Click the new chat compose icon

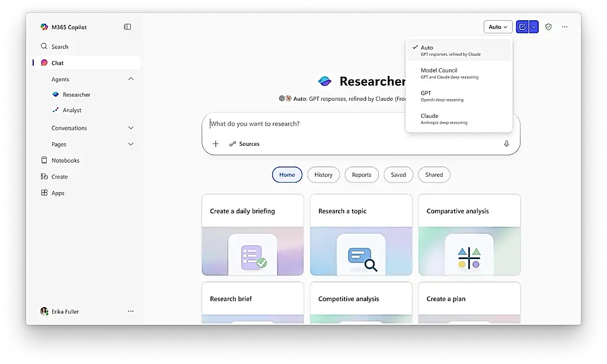522,27
